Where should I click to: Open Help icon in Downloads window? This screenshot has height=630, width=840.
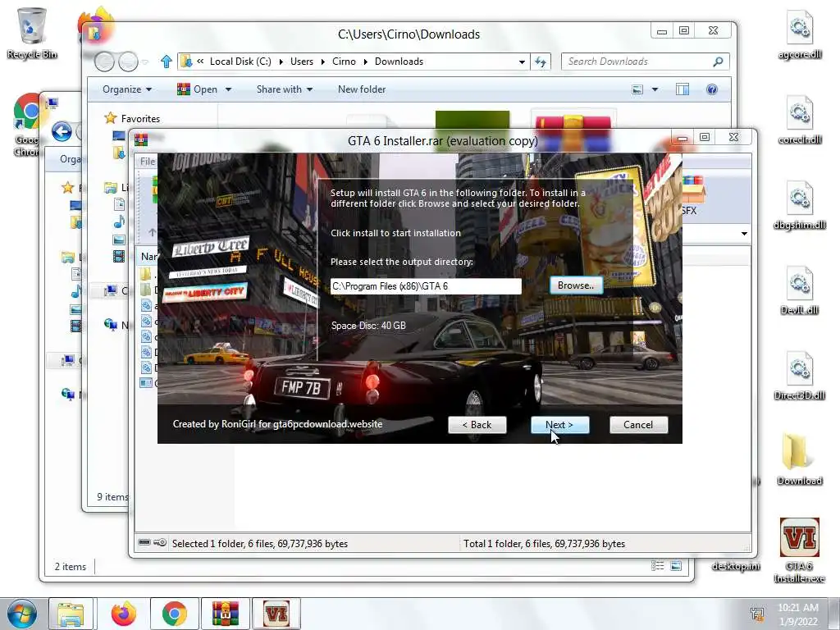pos(712,89)
